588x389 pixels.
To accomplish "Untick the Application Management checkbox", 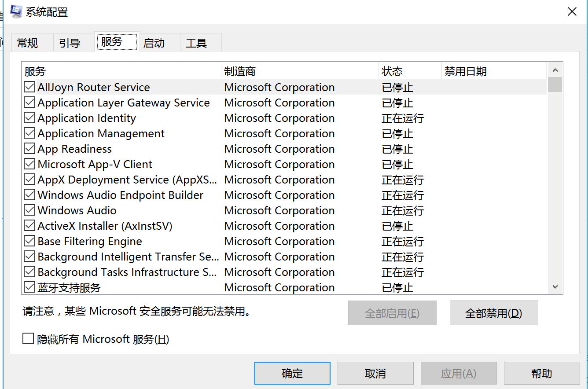I will point(29,133).
